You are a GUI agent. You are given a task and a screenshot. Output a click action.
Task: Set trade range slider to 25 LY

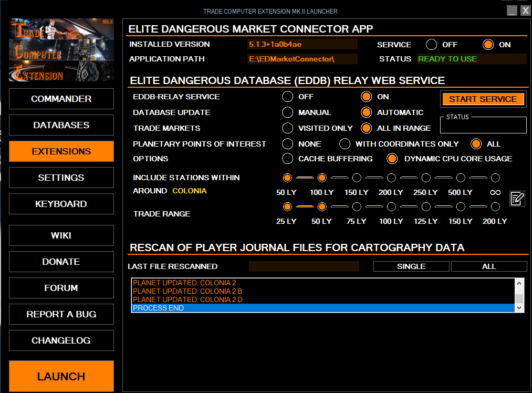287,206
